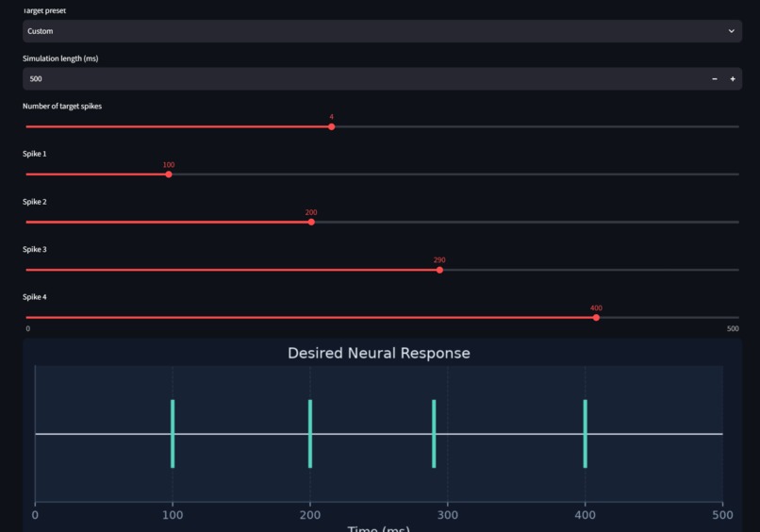Click the Number of target spikes label
This screenshot has height=532, width=760.
click(62, 106)
